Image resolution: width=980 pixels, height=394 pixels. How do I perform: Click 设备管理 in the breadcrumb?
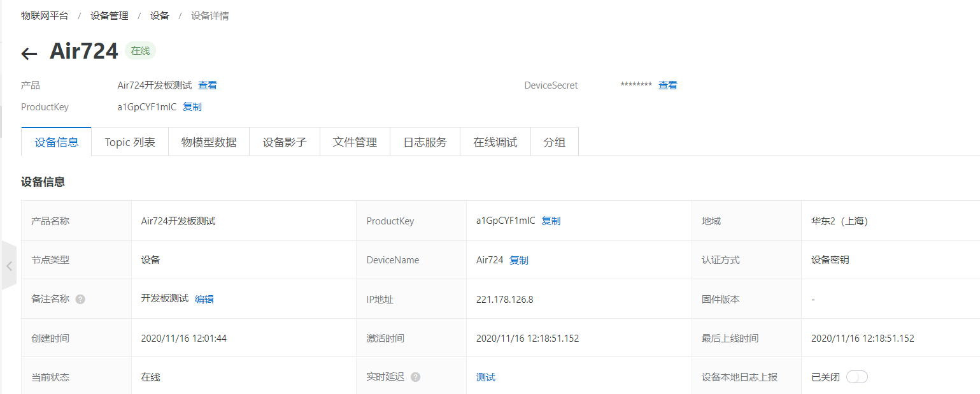(x=110, y=16)
